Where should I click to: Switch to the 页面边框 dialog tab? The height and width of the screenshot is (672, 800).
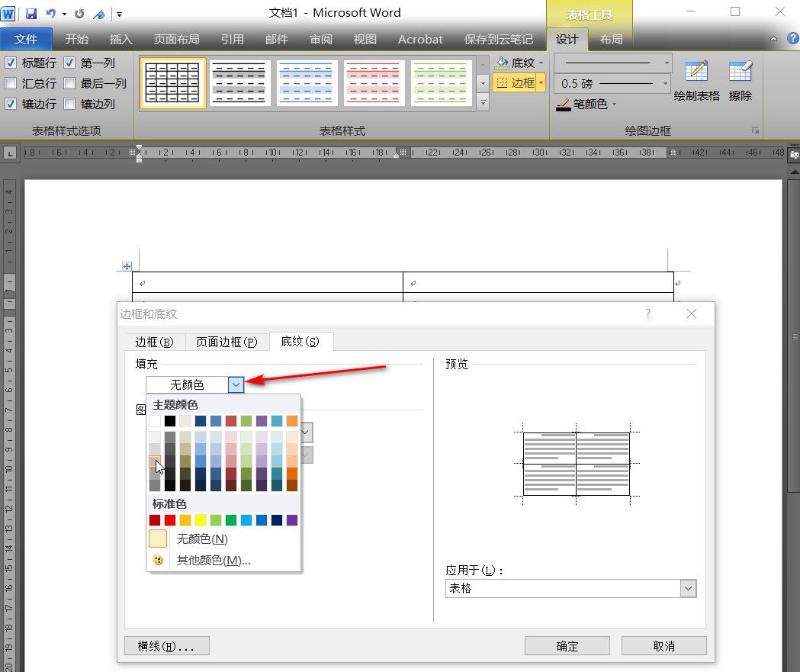(227, 342)
